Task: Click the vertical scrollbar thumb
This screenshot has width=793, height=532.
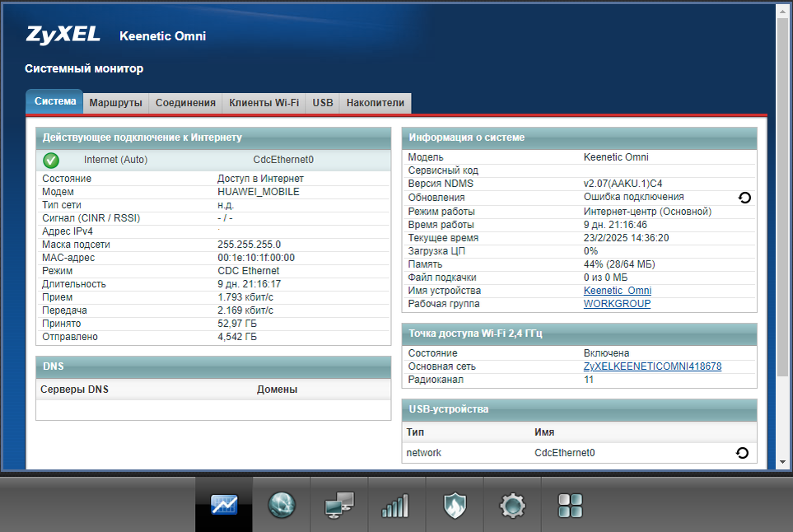Action: tap(782, 197)
